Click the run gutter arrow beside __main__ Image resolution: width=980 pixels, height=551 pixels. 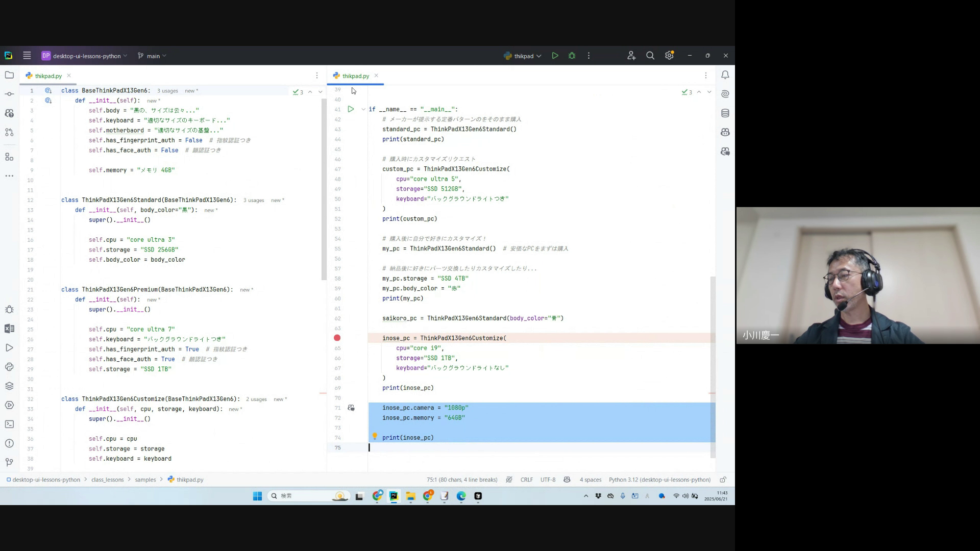click(351, 109)
